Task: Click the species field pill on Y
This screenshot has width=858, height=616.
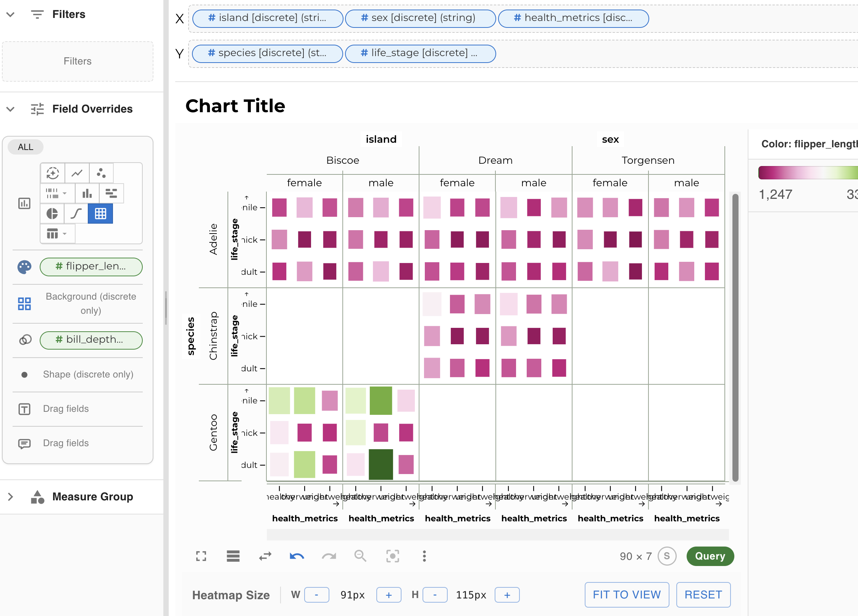Action: pyautogui.click(x=267, y=53)
